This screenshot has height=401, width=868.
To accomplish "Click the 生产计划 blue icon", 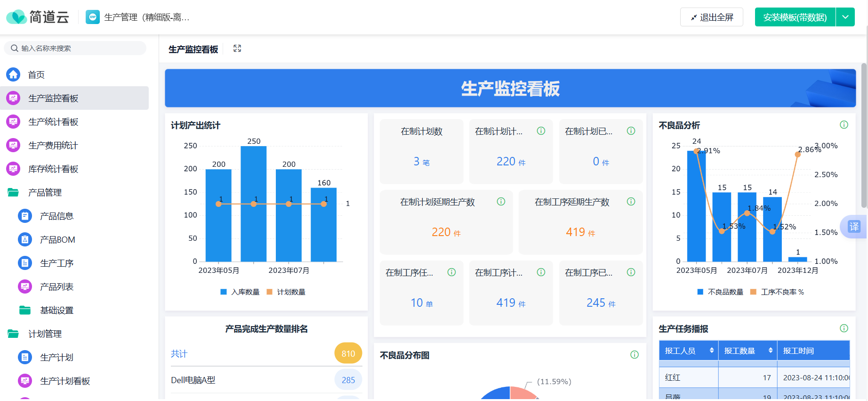I will [25, 357].
